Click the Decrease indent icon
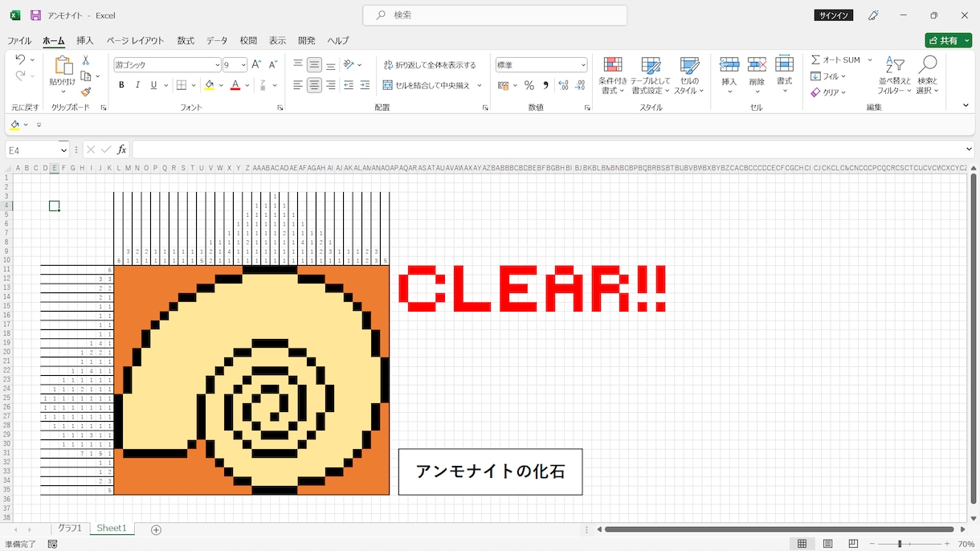 pyautogui.click(x=349, y=85)
